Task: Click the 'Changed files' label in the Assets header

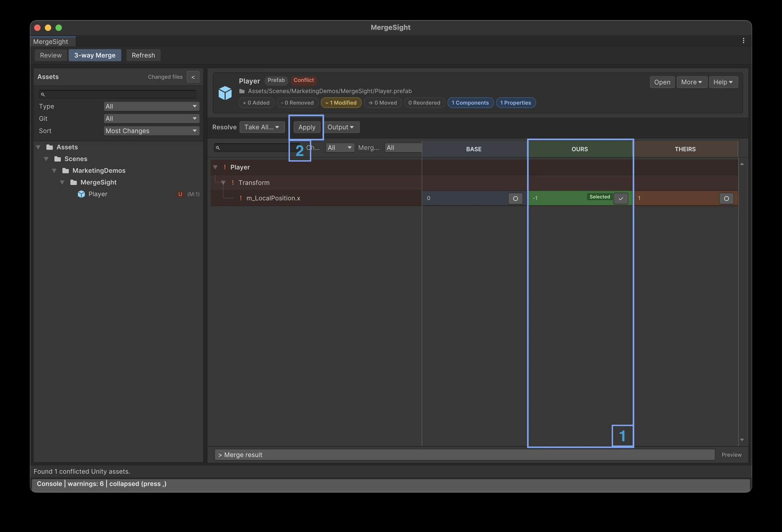Action: tap(165, 77)
